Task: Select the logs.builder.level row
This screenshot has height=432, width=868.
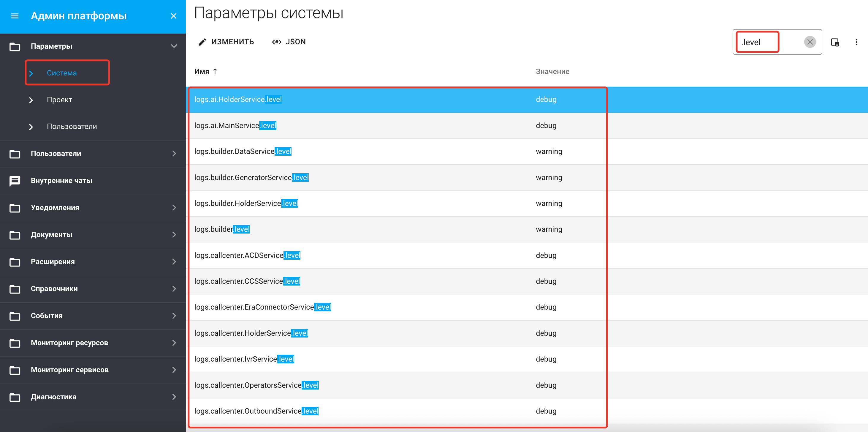Action: click(222, 229)
